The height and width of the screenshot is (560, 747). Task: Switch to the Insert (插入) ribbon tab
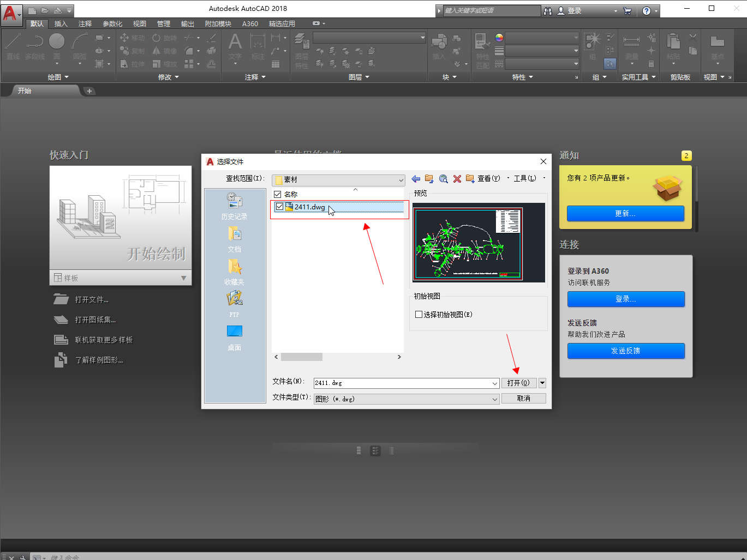(61, 23)
